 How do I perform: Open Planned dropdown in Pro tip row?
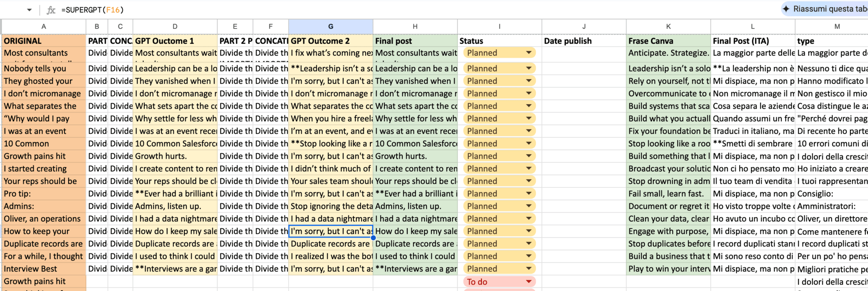point(528,194)
